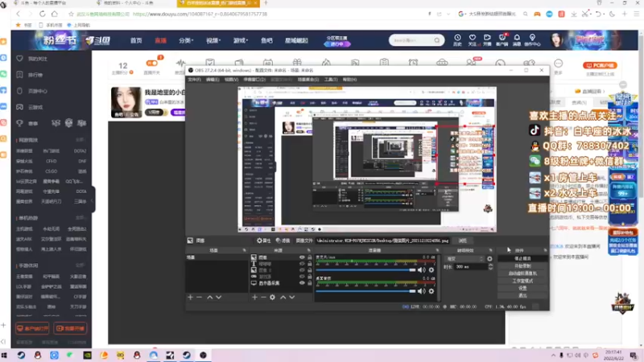This screenshot has height=362, width=644.
Task: Toggle visibility eye of first 图像 source
Action: (x=302, y=257)
